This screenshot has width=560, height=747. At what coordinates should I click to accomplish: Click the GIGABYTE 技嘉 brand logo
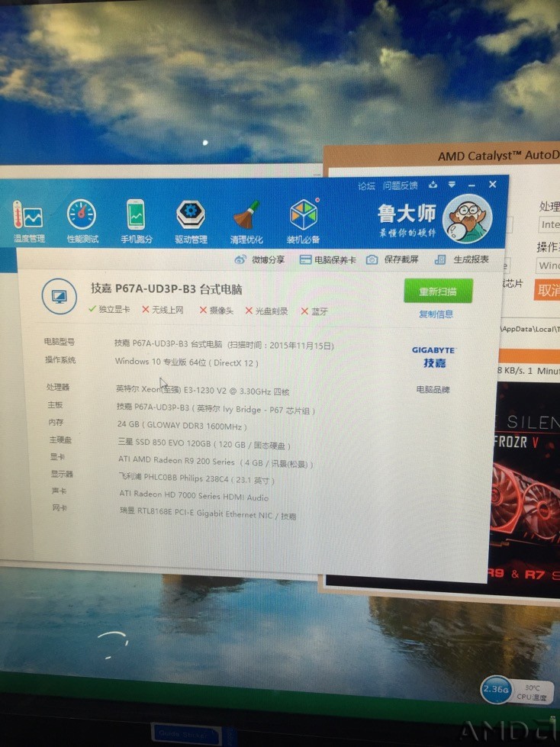(434, 357)
